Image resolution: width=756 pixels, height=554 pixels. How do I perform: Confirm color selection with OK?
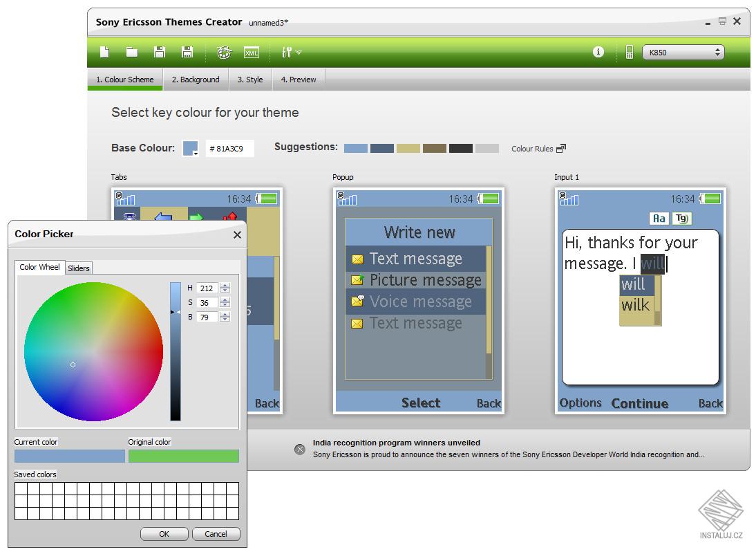[164, 533]
